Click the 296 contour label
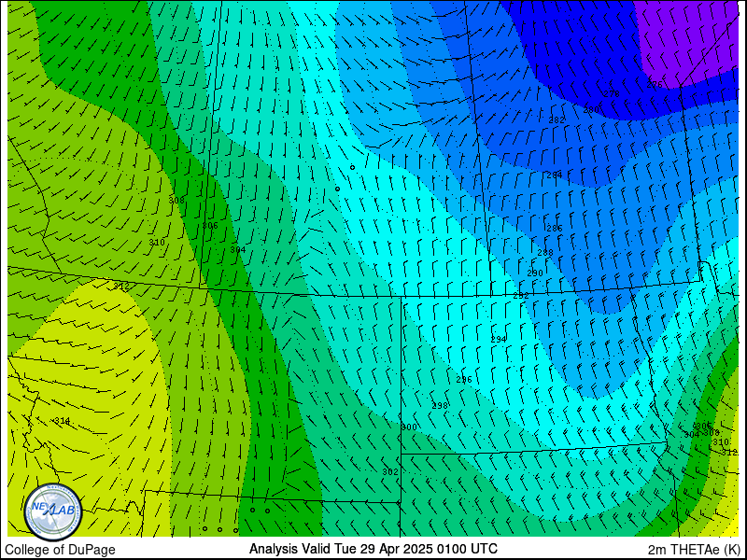 pyautogui.click(x=464, y=380)
